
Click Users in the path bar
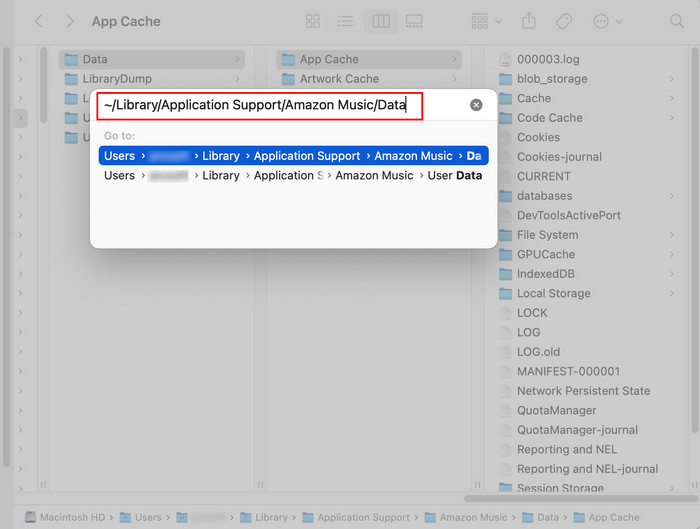point(141,517)
